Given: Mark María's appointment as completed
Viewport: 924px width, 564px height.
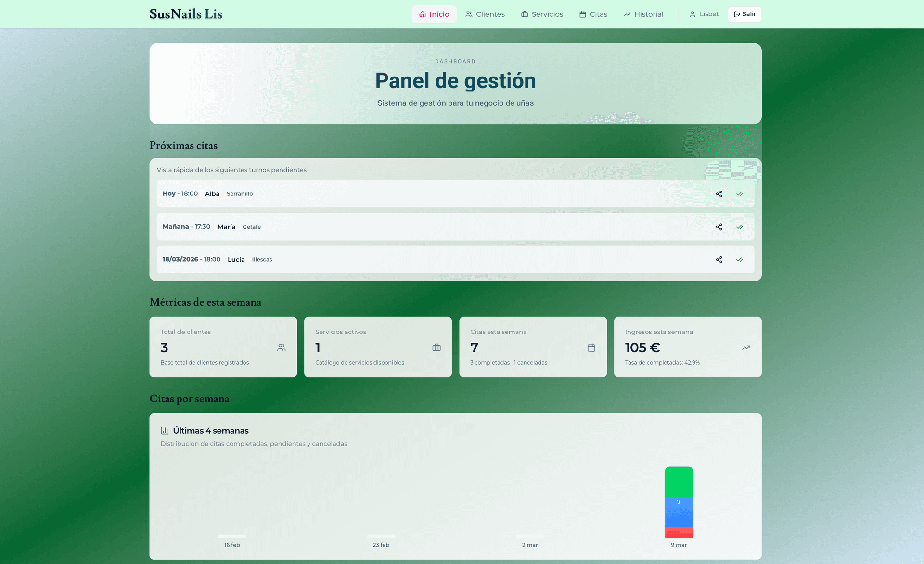Looking at the screenshot, I should [x=739, y=227].
